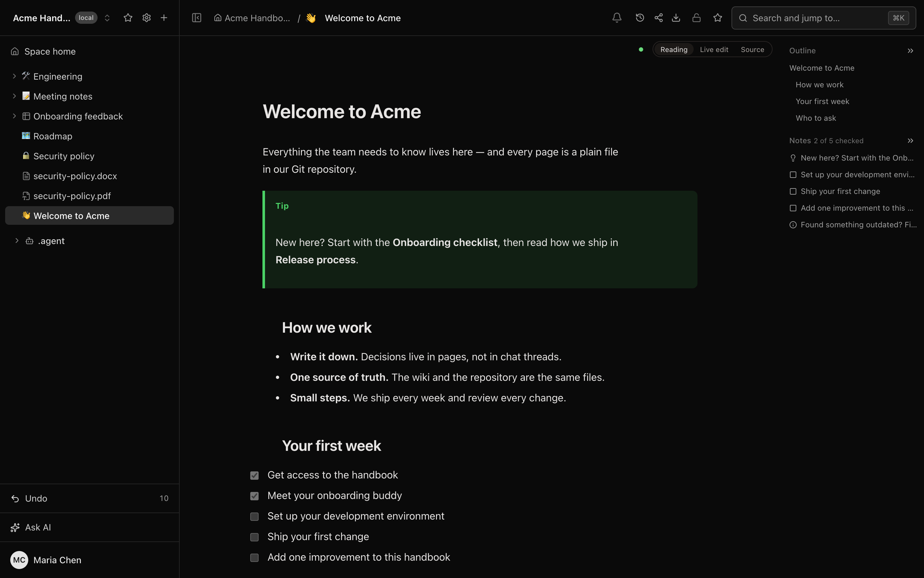Image resolution: width=924 pixels, height=578 pixels.
Task: Open space settings gear icon
Action: tap(147, 18)
